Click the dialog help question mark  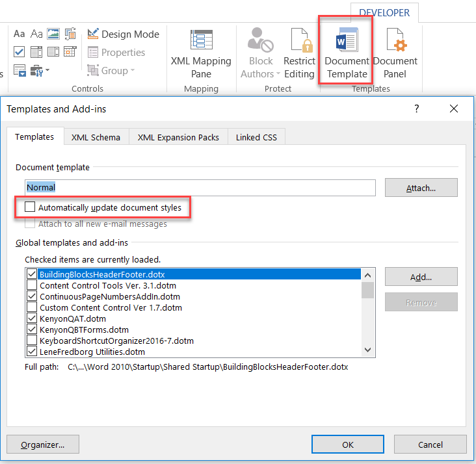417,109
